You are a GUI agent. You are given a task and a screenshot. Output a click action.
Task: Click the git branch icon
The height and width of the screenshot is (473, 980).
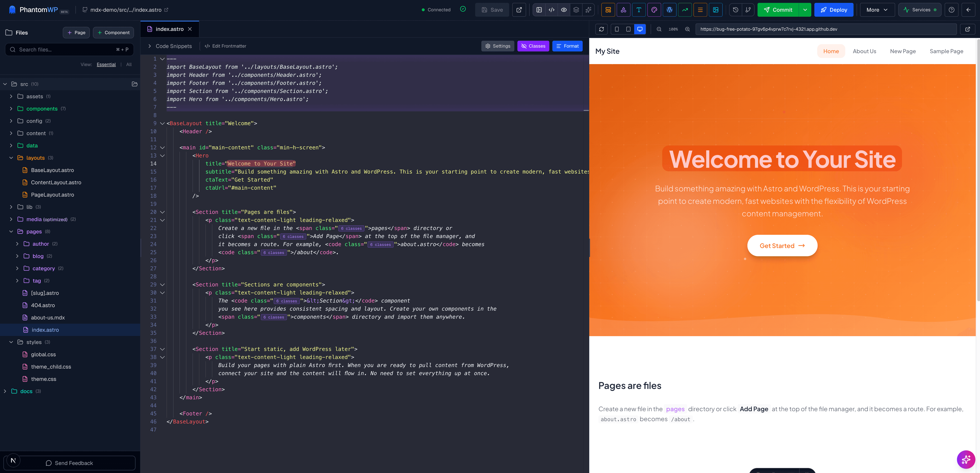[748, 10]
